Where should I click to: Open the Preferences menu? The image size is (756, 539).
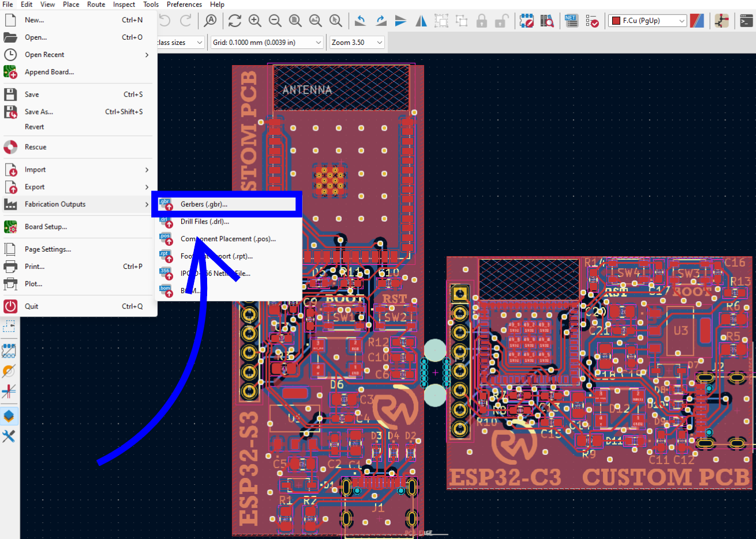tap(184, 5)
